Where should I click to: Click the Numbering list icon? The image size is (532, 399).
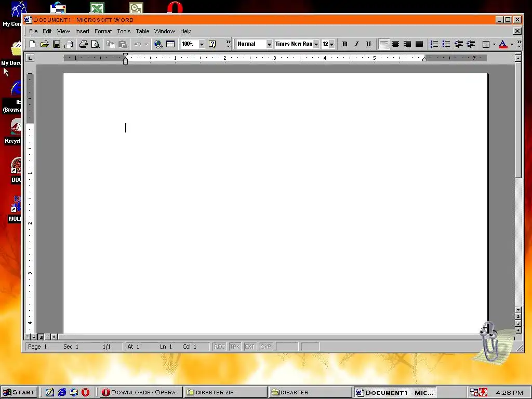pos(434,44)
